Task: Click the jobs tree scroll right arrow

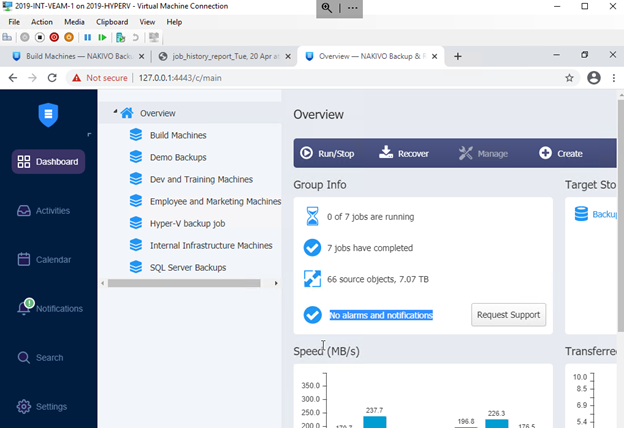Action: point(276,283)
